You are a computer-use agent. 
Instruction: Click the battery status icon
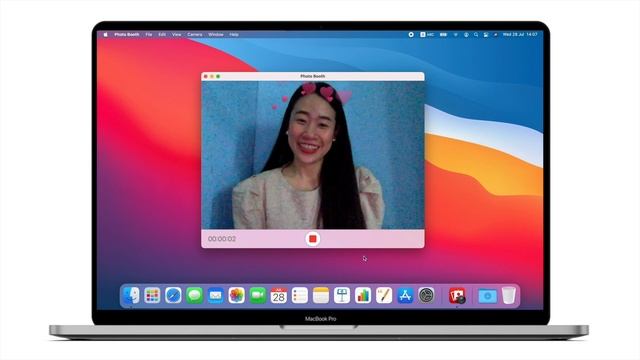pos(443,35)
